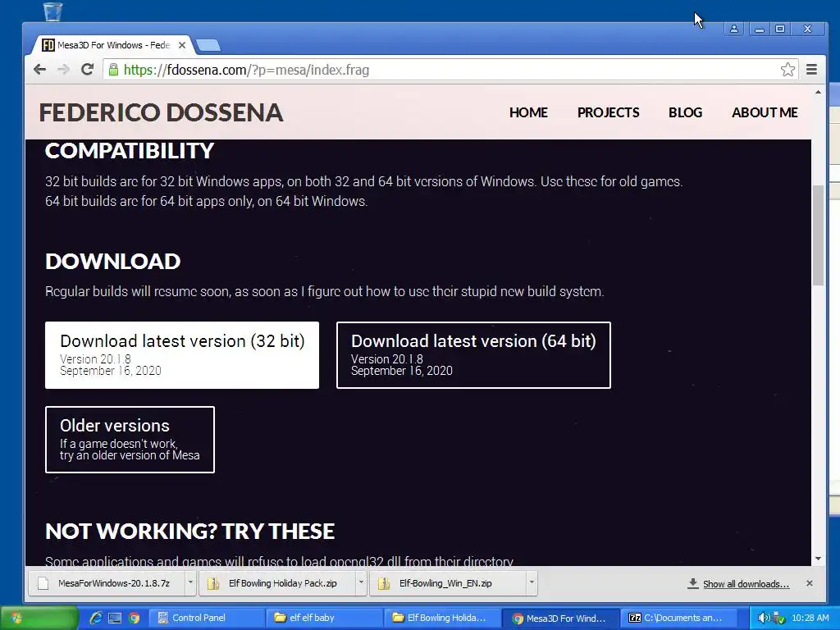The width and height of the screenshot is (840, 630).
Task: Go back using the browser back arrow
Action: point(39,70)
